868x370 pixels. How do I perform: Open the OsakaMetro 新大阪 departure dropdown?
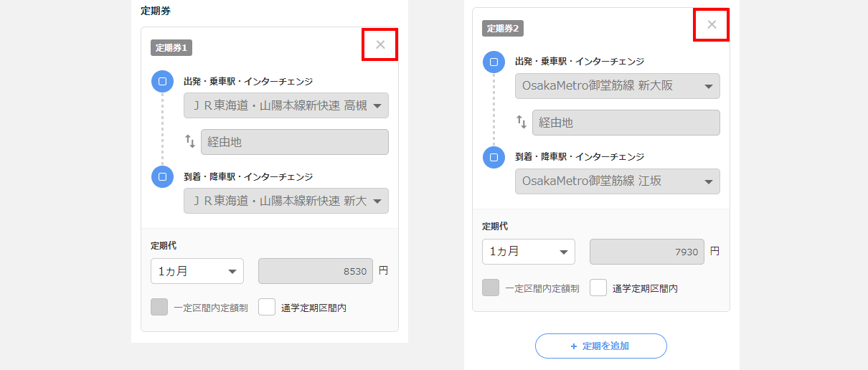click(618, 86)
